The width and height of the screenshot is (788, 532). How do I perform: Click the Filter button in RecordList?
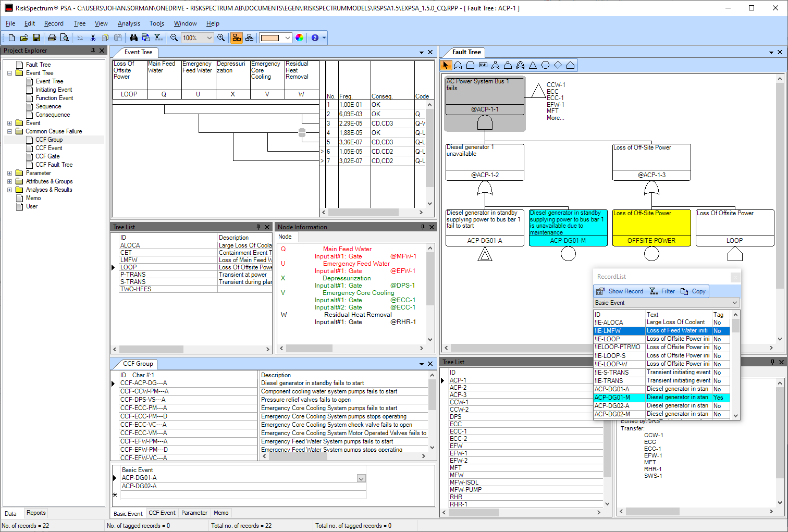pyautogui.click(x=662, y=291)
